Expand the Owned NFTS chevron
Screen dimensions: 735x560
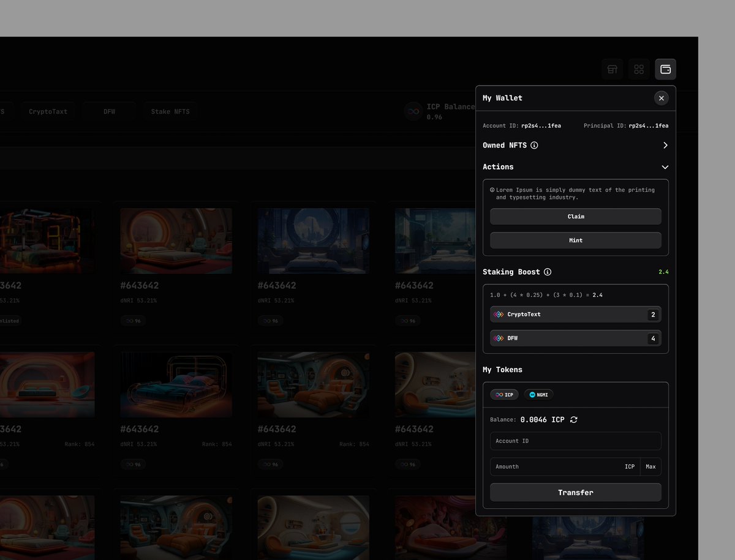tap(665, 146)
